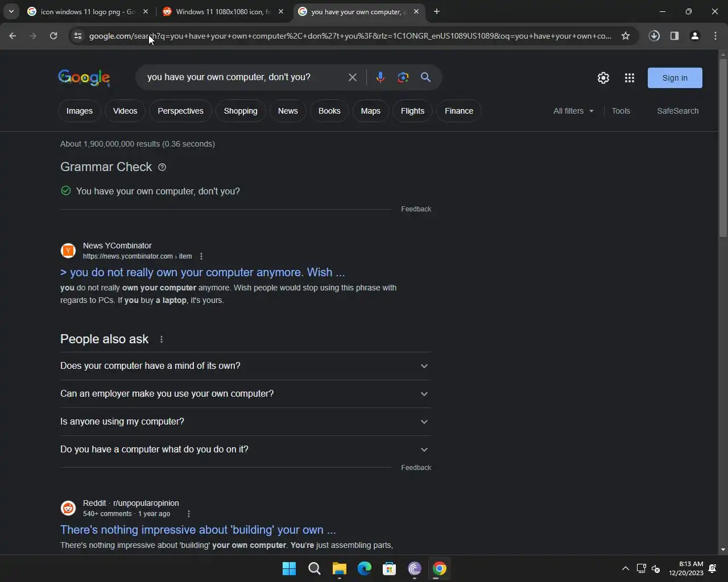
Task: Show hidden system tray icons
Action: point(625,568)
